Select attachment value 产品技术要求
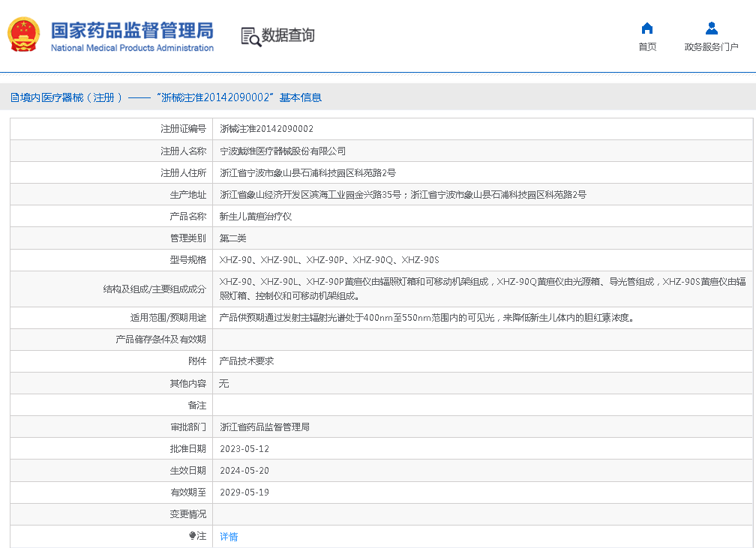 point(246,361)
